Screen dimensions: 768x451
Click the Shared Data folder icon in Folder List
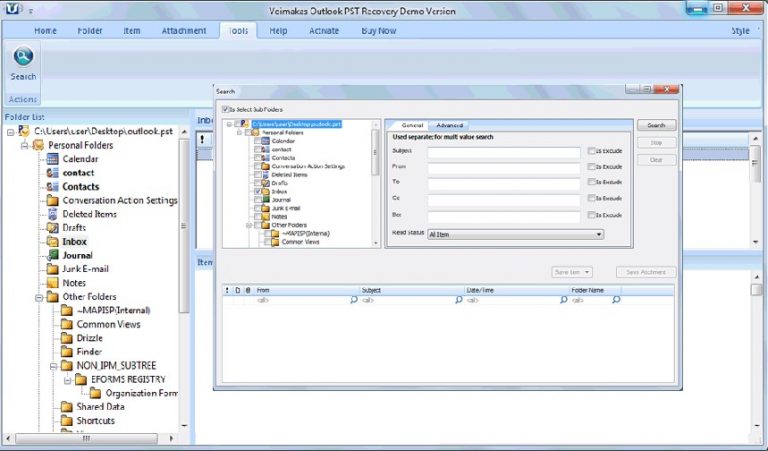[x=67, y=406]
